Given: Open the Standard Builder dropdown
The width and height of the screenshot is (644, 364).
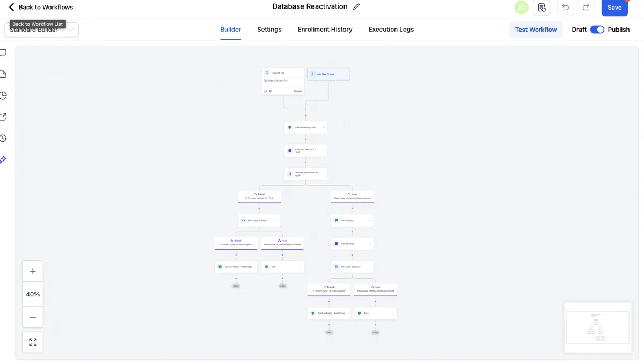Looking at the screenshot, I should (x=42, y=31).
